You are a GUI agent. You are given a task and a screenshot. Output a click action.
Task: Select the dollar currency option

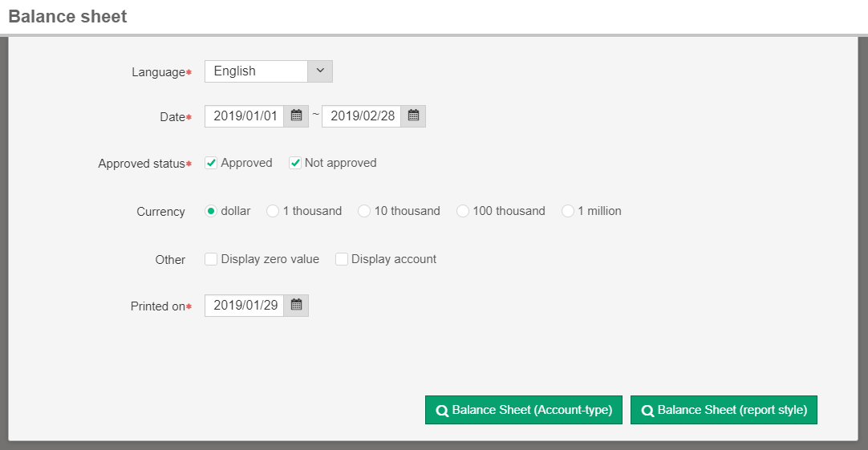click(x=211, y=211)
